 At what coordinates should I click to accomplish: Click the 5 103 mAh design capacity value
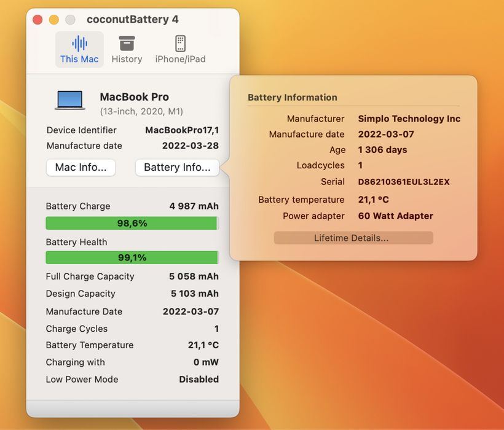(x=195, y=294)
